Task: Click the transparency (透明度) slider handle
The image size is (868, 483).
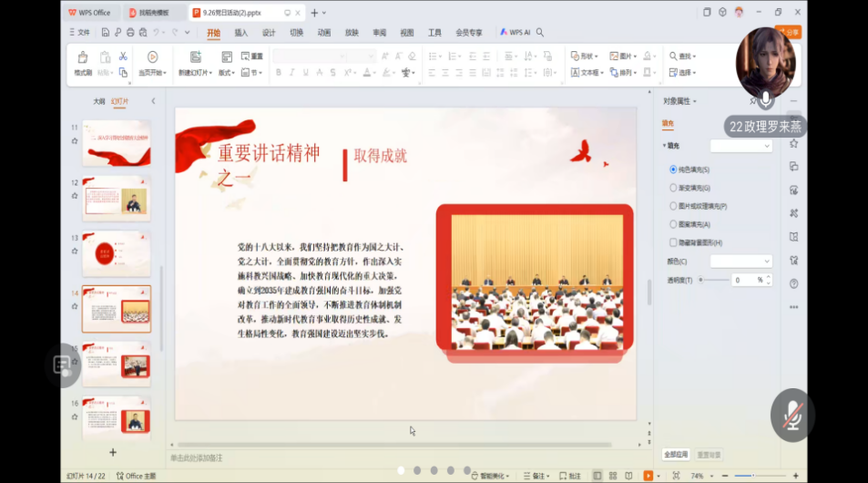Action: [700, 280]
